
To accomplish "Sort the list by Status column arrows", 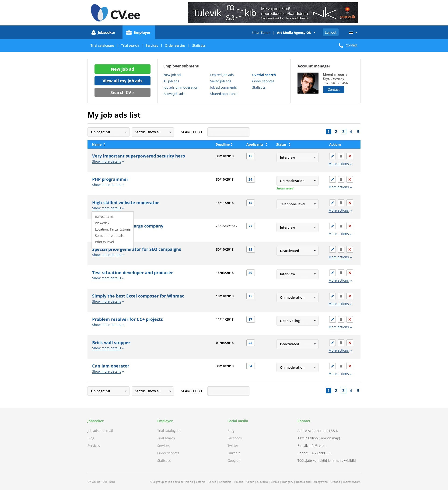I will pyautogui.click(x=290, y=144).
